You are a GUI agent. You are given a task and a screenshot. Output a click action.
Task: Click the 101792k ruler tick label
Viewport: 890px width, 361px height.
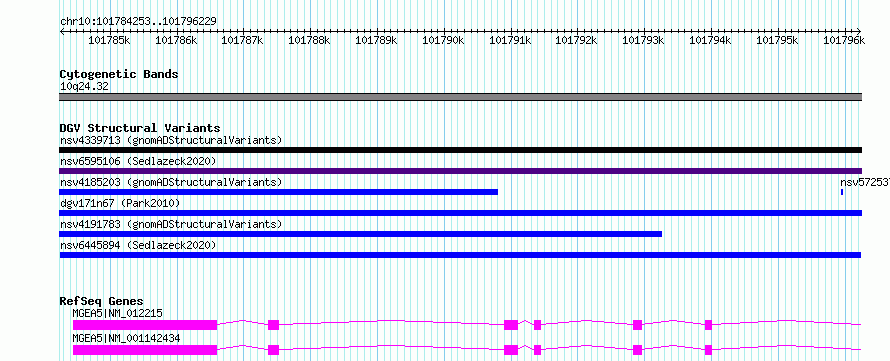(x=576, y=40)
